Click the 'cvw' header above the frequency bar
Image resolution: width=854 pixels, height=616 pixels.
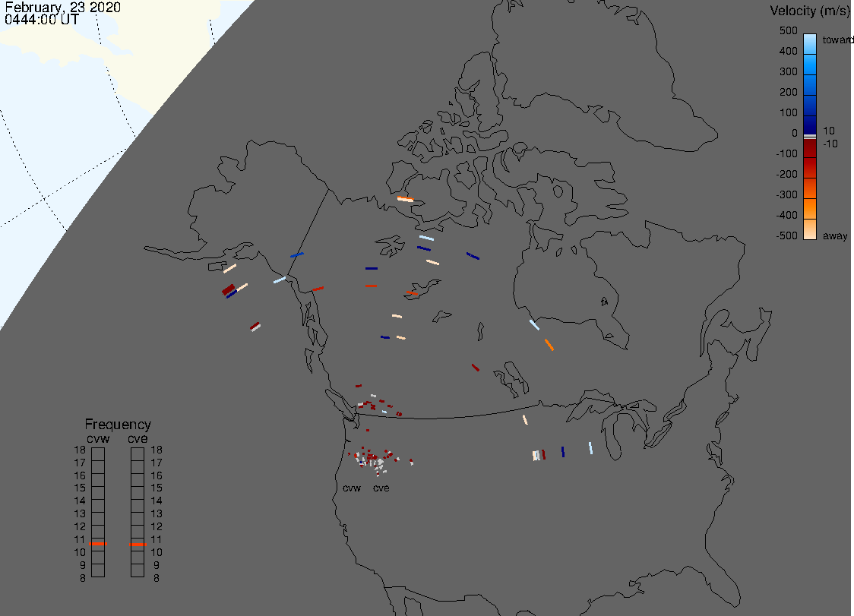point(98,439)
